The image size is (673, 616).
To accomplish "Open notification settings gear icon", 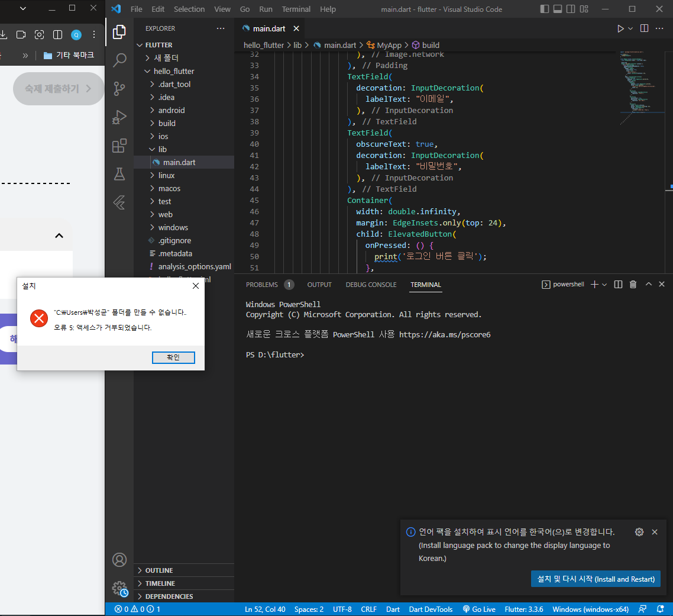I will point(639,532).
